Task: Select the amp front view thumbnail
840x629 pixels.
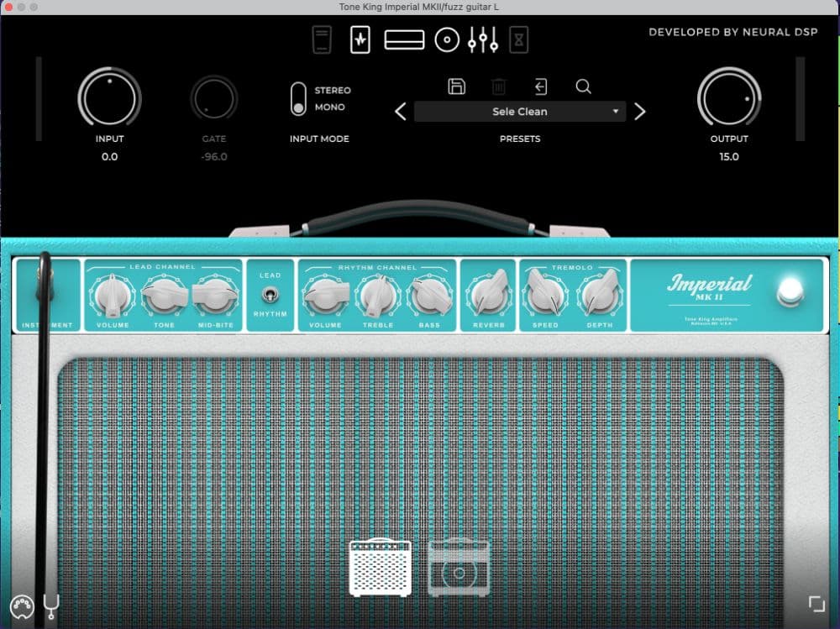Action: (381, 568)
